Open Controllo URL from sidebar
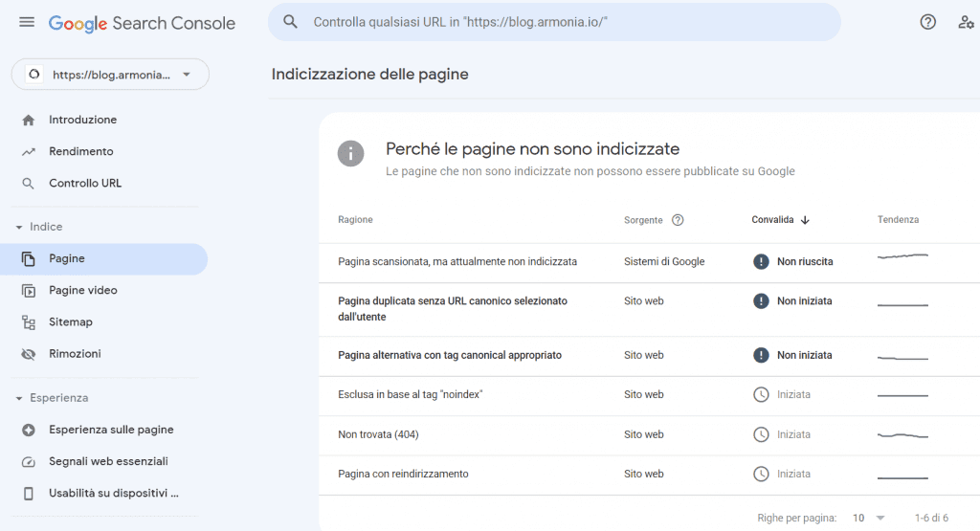Viewport: 980px width, 531px height. pos(85,183)
